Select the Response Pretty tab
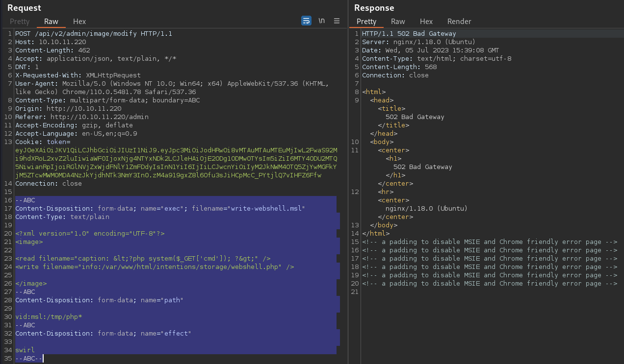 (x=366, y=22)
